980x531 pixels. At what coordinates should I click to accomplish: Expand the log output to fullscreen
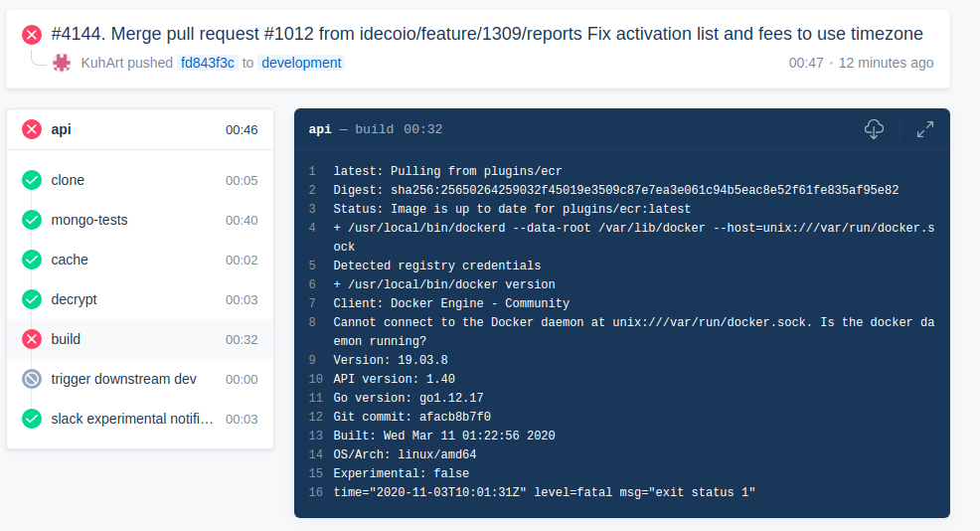point(925,129)
